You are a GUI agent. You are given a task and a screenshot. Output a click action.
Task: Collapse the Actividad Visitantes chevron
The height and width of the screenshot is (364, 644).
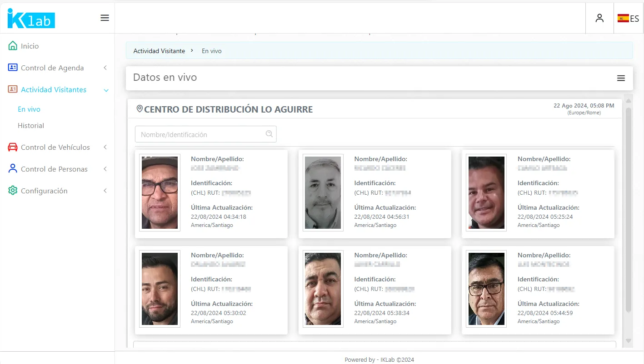pos(106,90)
